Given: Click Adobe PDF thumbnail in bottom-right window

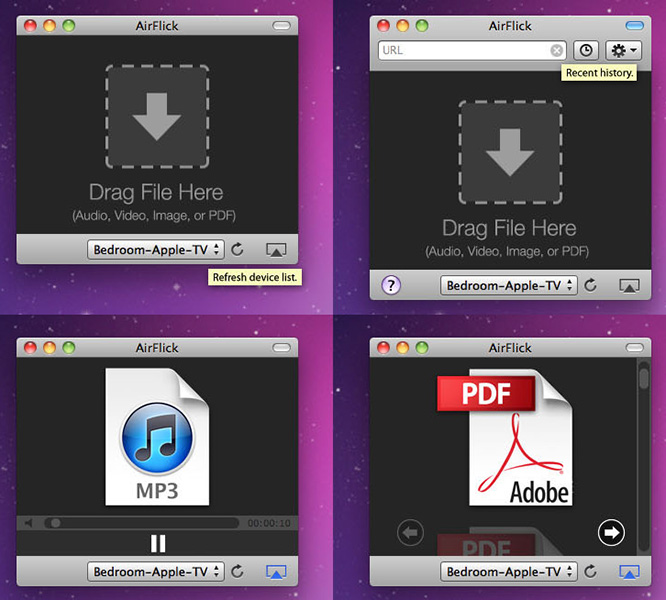Looking at the screenshot, I should click(x=505, y=437).
